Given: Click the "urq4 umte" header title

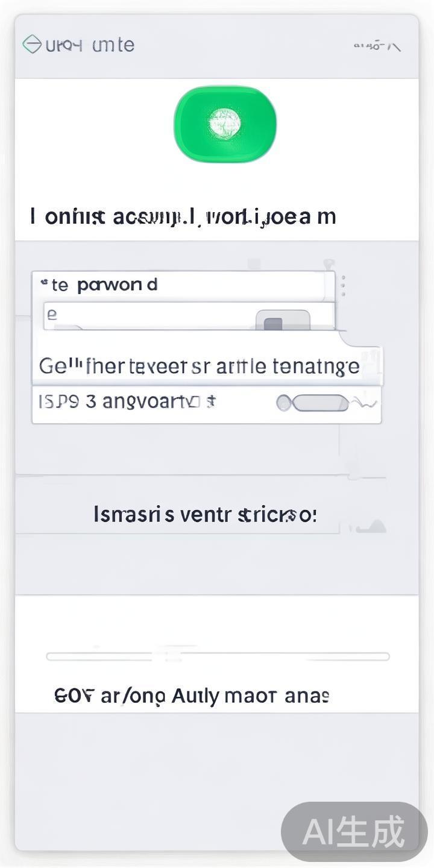Looking at the screenshot, I should click(89, 45).
